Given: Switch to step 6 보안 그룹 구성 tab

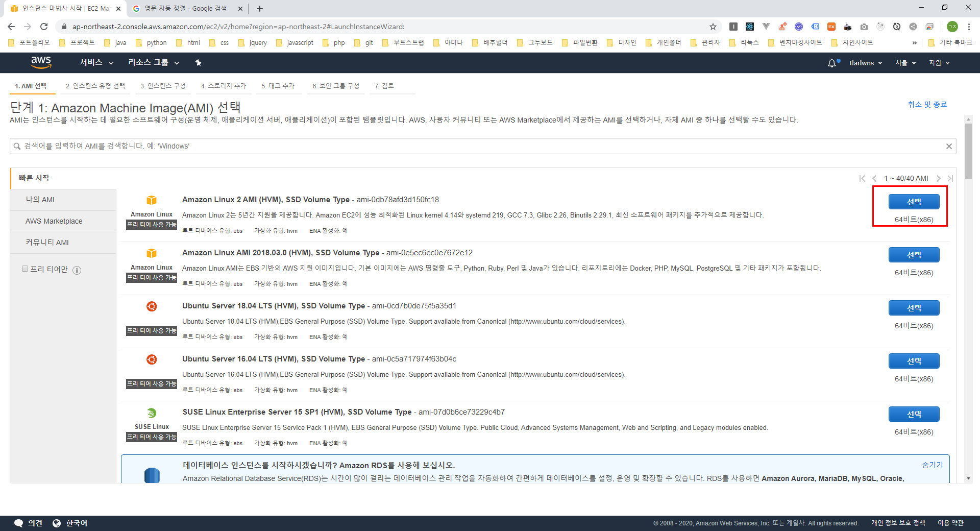Looking at the screenshot, I should pos(336,86).
